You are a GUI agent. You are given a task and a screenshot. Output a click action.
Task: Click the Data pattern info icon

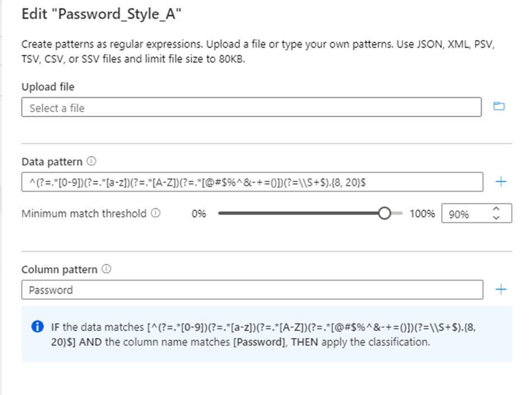coord(91,161)
